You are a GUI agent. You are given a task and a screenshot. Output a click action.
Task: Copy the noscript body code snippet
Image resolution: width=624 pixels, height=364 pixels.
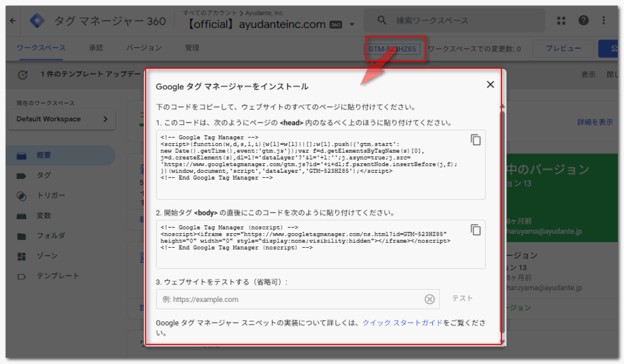click(x=475, y=230)
